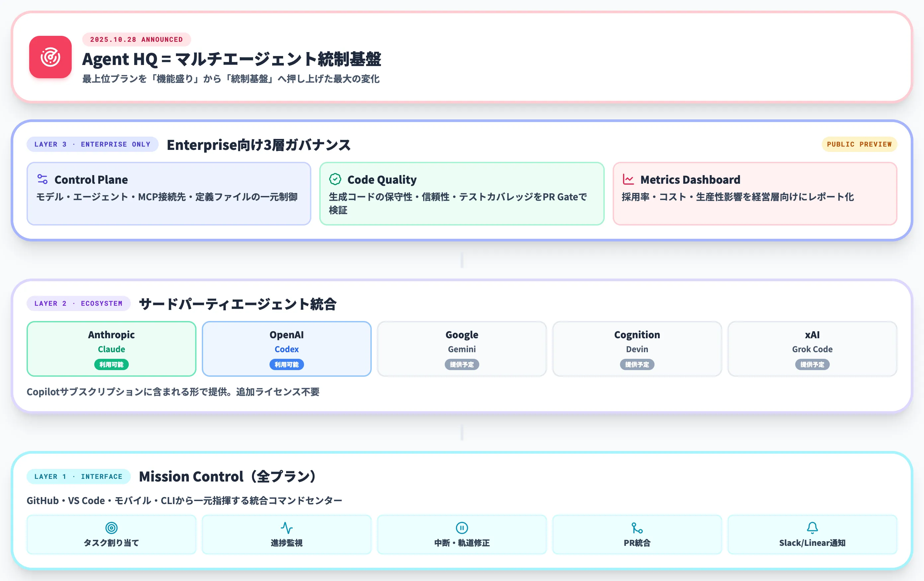Click the 最上位プラン subtitle under the title
Image resolution: width=924 pixels, height=581 pixels.
231,79
